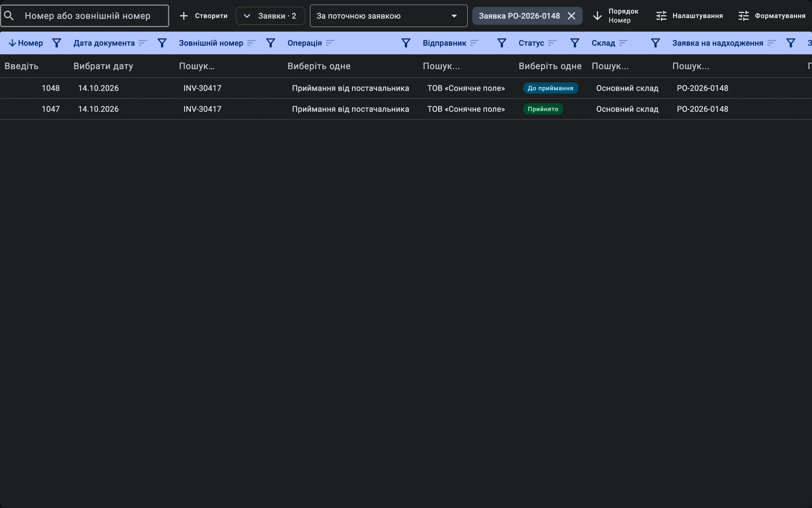Click sort icon beside 'Статус' header
Image resolution: width=812 pixels, height=508 pixels.
click(552, 43)
